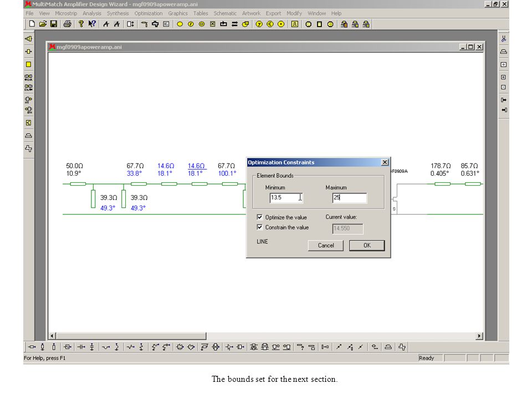Open the Artwork menu

pos(251,13)
